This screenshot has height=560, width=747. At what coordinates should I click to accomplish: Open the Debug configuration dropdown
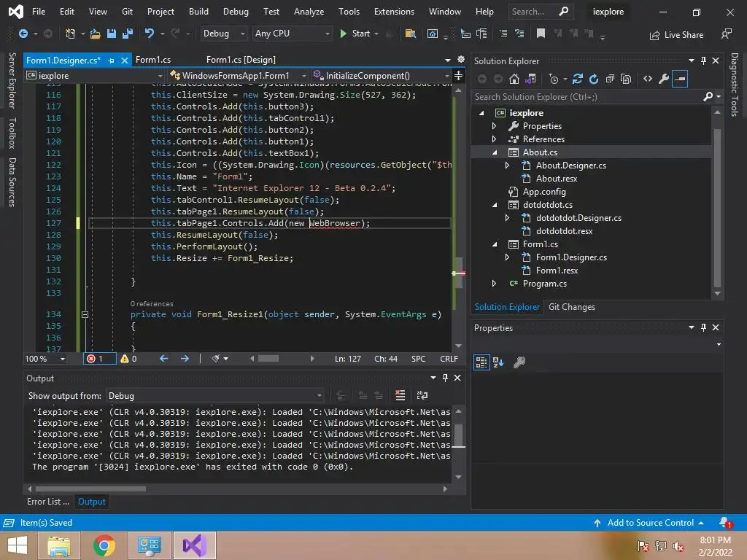[224, 34]
